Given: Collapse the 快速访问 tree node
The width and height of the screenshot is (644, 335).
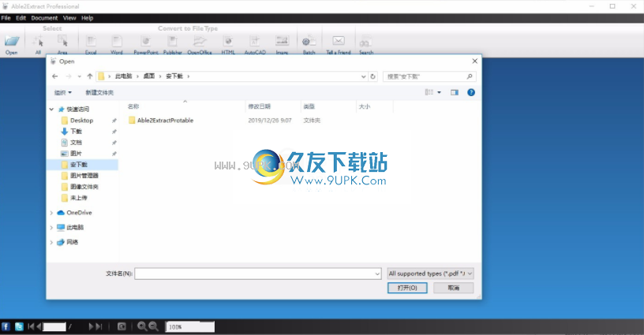Looking at the screenshot, I should point(51,110).
